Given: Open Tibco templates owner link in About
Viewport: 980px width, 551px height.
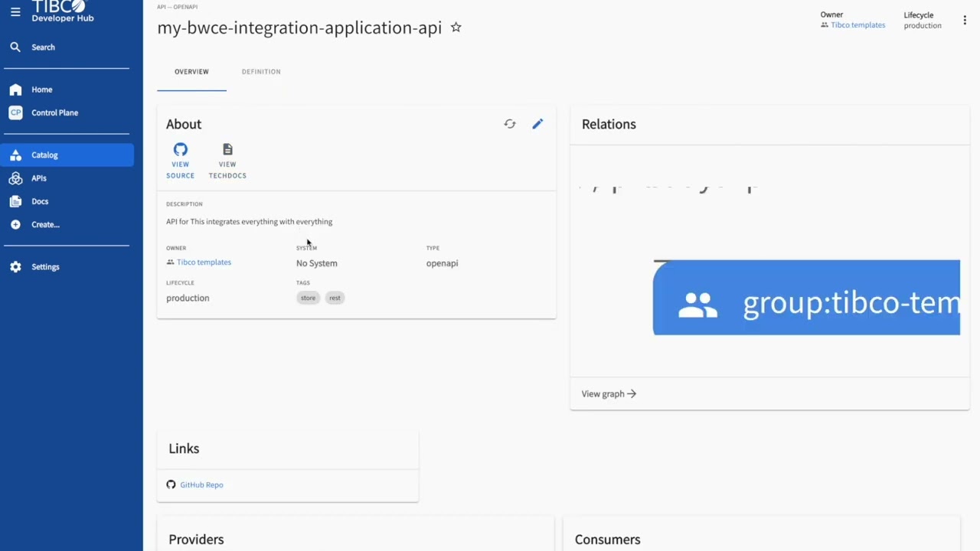Looking at the screenshot, I should (x=204, y=262).
